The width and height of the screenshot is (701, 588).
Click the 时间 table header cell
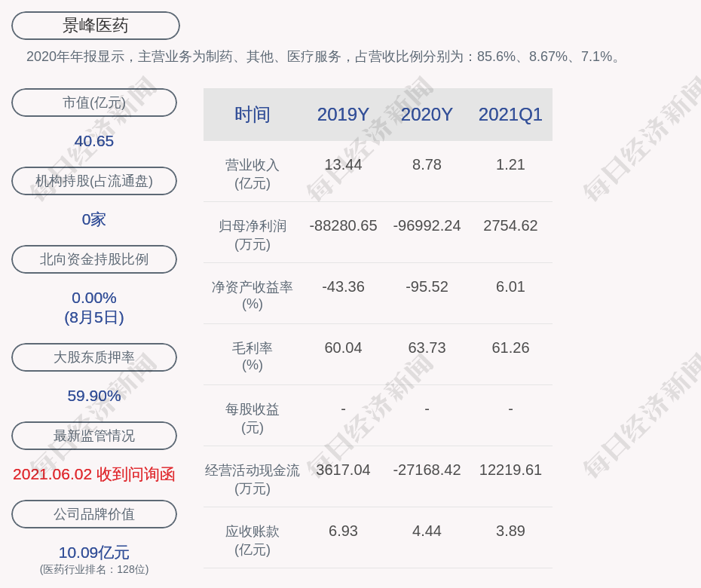[x=252, y=115]
